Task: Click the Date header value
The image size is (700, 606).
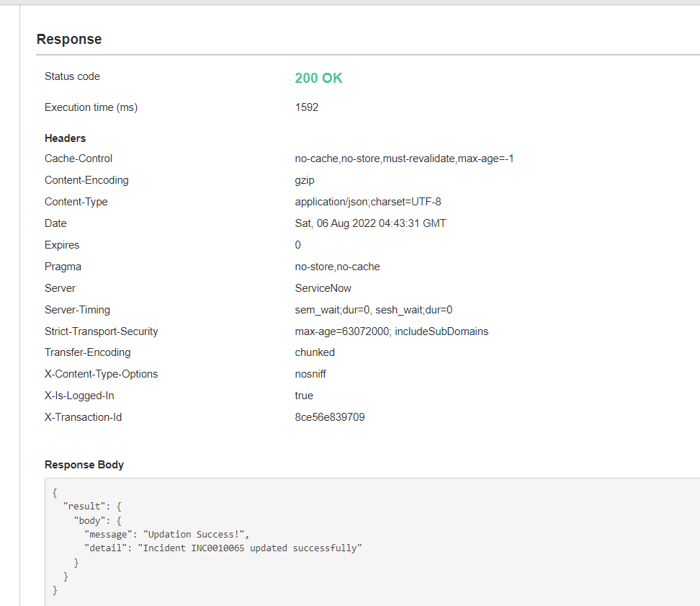Action: tap(370, 223)
